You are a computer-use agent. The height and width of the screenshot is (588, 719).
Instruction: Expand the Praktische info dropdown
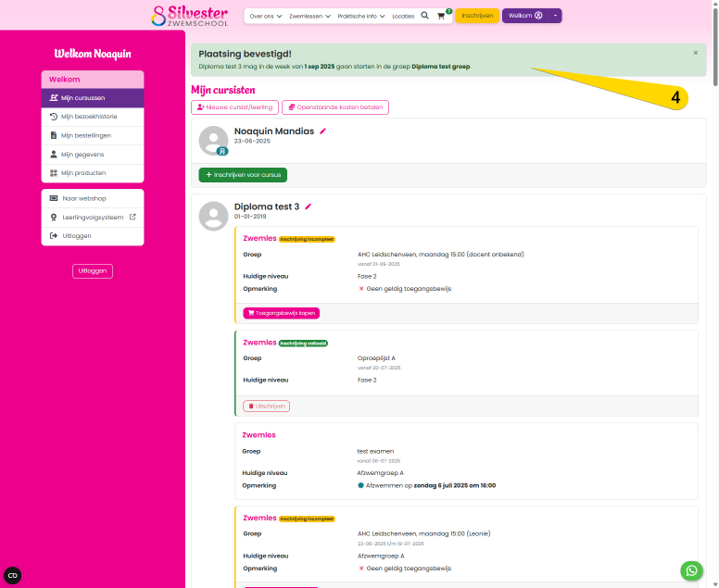pyautogui.click(x=360, y=16)
